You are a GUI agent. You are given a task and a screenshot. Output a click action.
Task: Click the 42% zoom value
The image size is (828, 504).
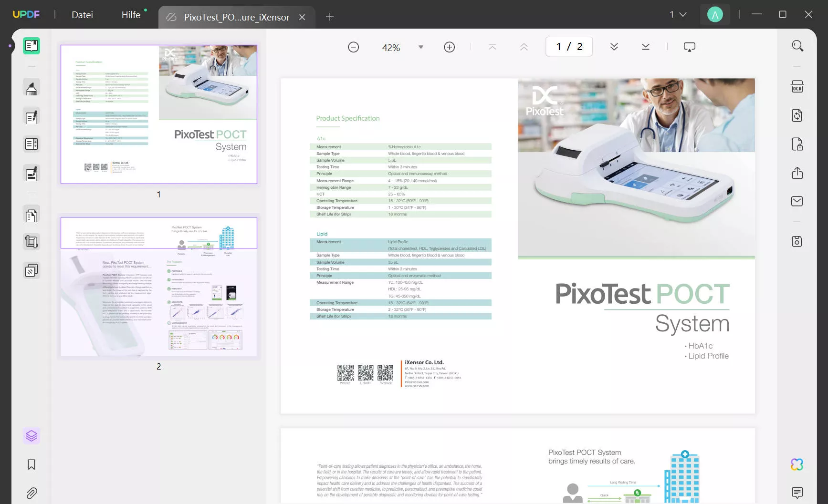pyautogui.click(x=391, y=48)
